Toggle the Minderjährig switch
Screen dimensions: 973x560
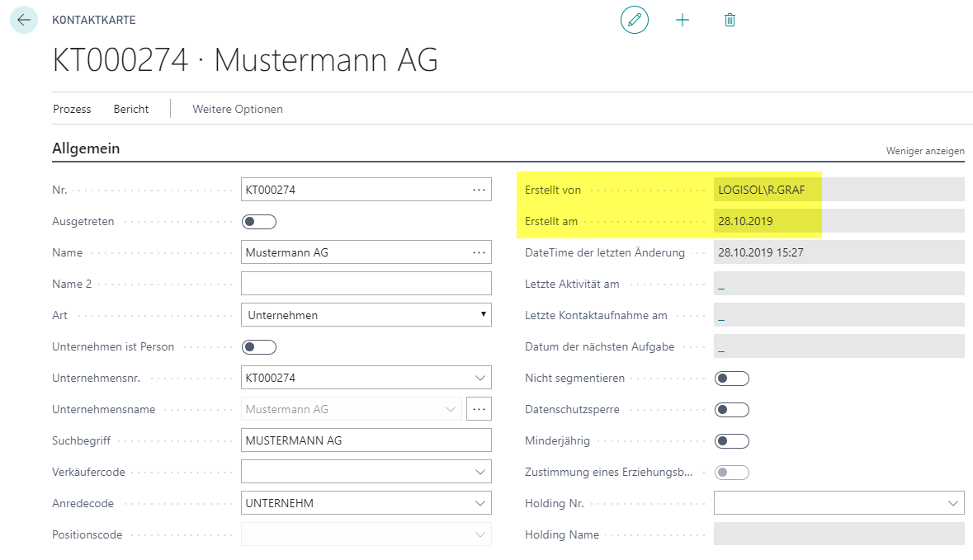[732, 441]
